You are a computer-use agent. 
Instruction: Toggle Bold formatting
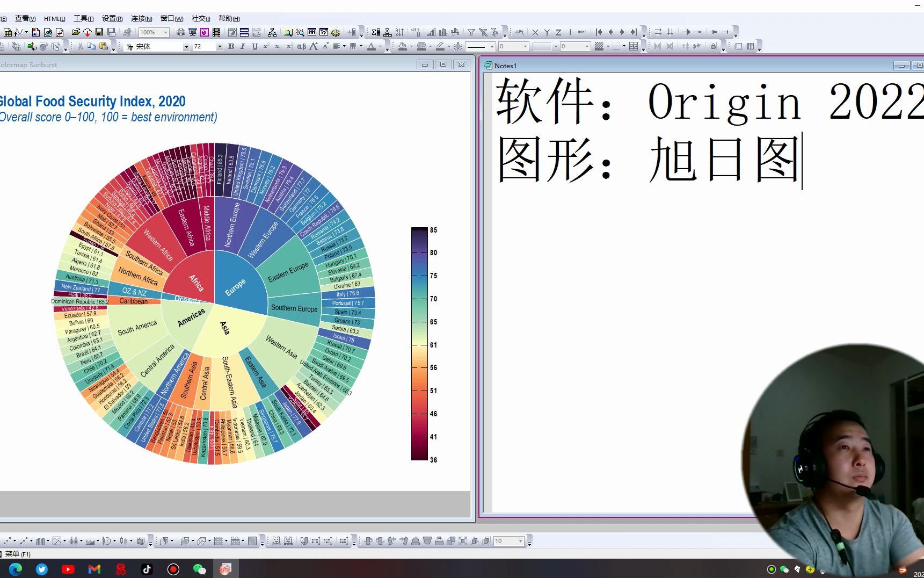coord(231,47)
